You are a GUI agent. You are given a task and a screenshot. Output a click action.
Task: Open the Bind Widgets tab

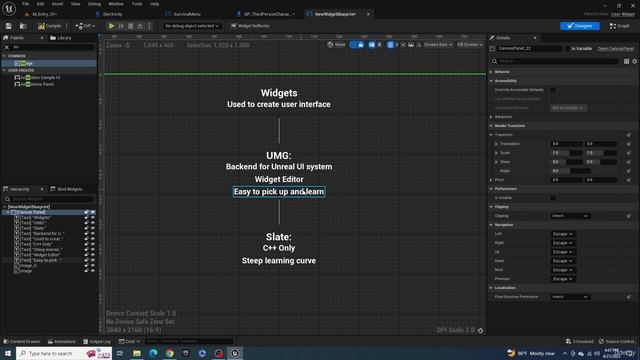pyautogui.click(x=66, y=189)
